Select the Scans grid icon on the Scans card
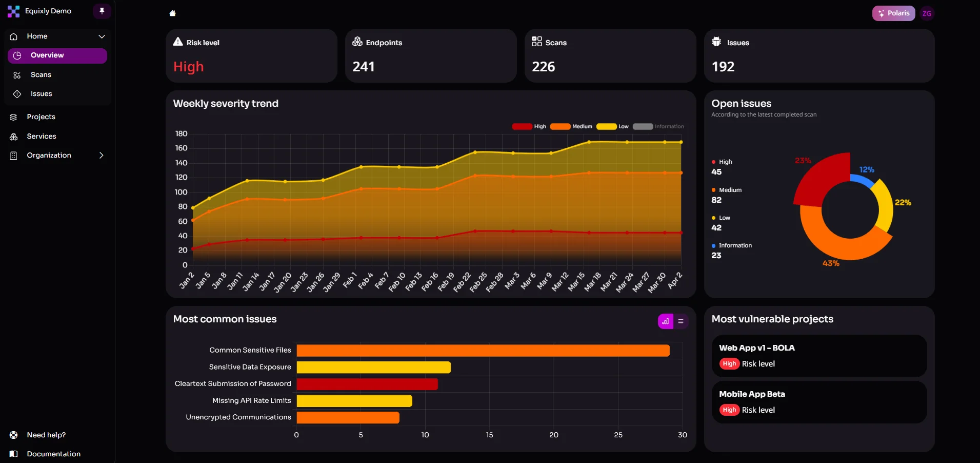 pyautogui.click(x=537, y=42)
